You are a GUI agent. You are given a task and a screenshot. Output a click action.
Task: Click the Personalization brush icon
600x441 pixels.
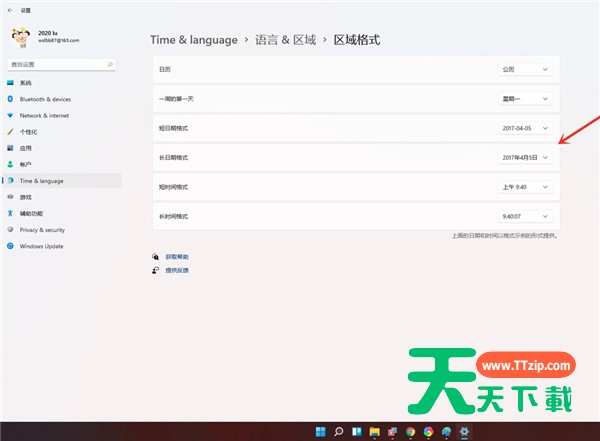(10, 132)
